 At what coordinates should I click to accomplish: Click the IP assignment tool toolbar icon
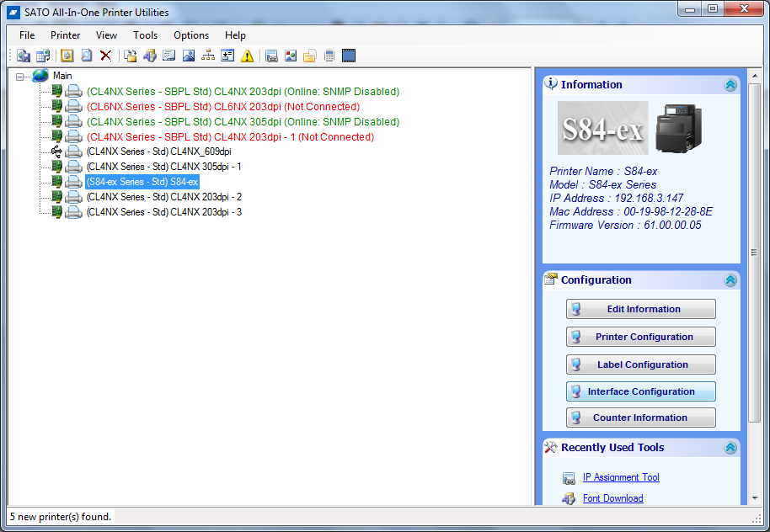tap(271, 56)
